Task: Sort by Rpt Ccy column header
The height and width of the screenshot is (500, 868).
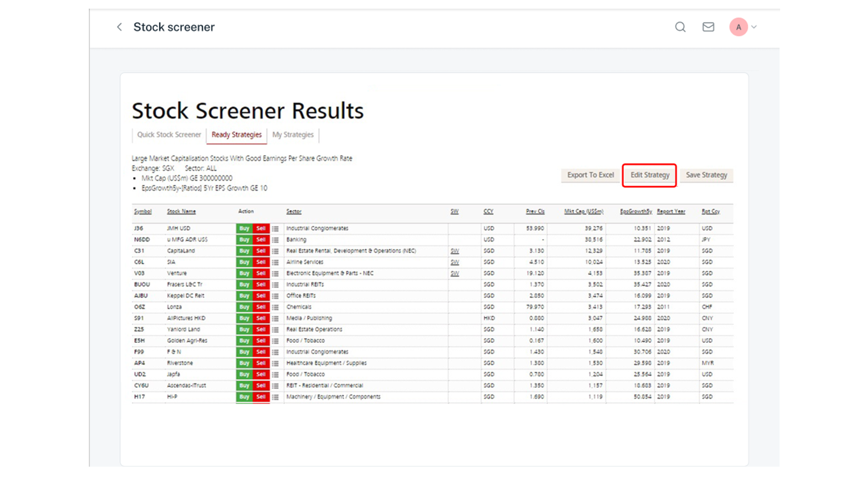Action: [710, 212]
